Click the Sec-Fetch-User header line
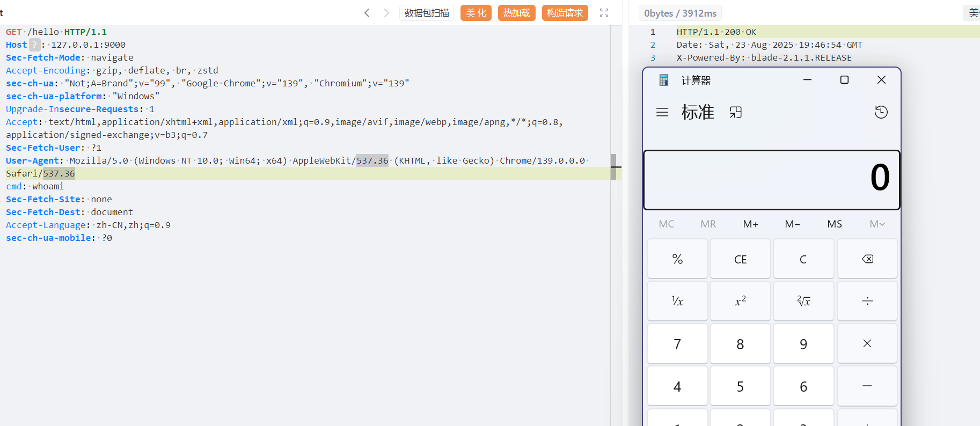The height and width of the screenshot is (426, 980). click(54, 148)
